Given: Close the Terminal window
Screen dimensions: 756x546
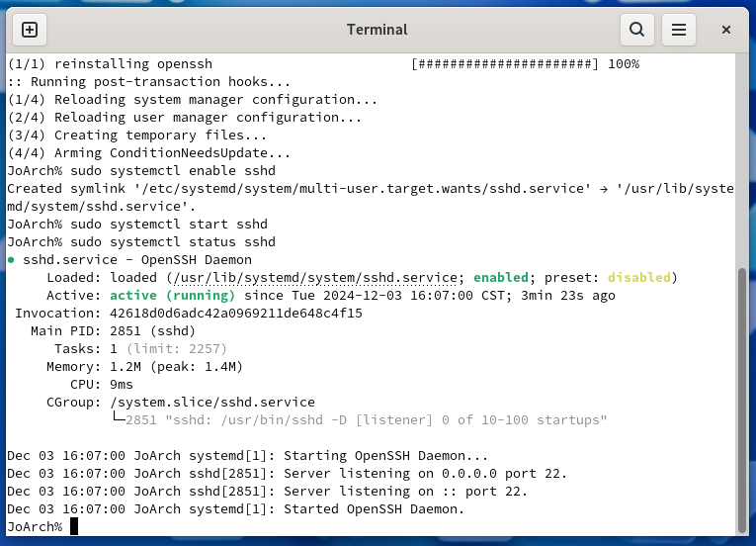Looking at the screenshot, I should (726, 30).
